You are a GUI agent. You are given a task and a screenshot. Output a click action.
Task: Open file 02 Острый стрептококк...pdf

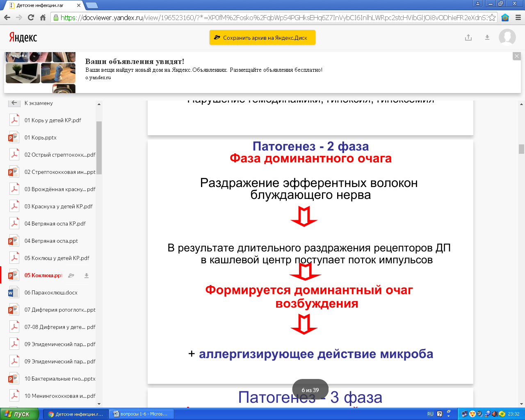(60, 155)
